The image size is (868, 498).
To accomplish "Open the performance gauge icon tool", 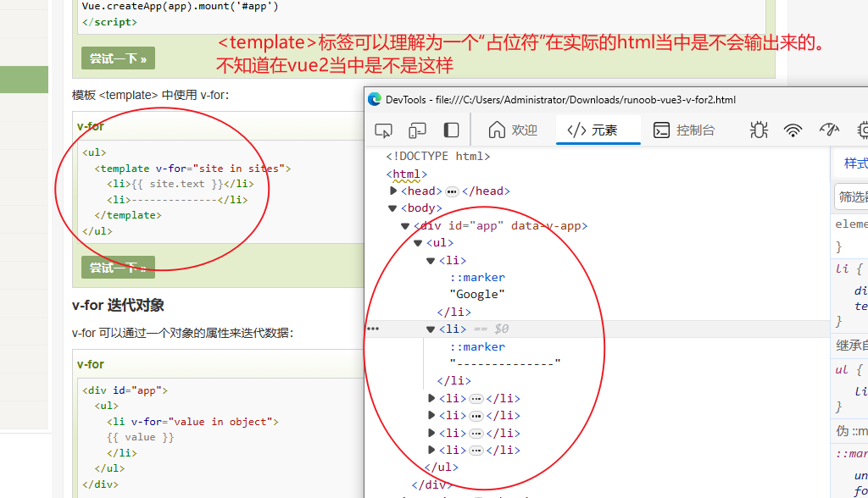I will tap(829, 130).
